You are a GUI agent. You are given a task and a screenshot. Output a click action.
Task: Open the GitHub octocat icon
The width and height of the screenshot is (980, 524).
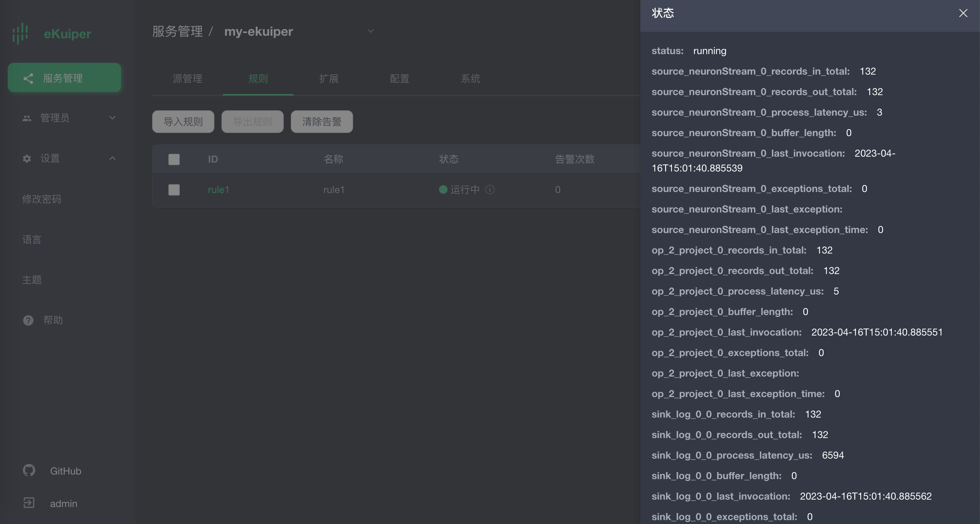click(x=29, y=470)
